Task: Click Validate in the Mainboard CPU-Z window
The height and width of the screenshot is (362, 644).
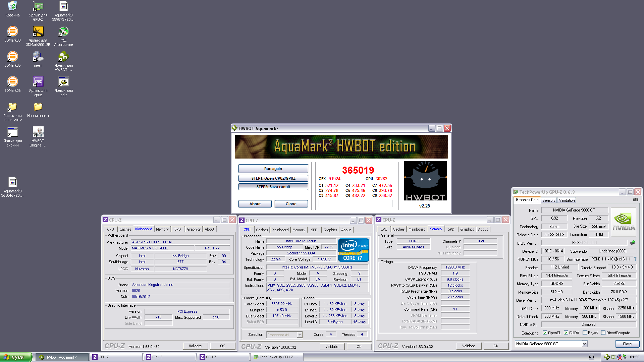Action: coord(195,346)
